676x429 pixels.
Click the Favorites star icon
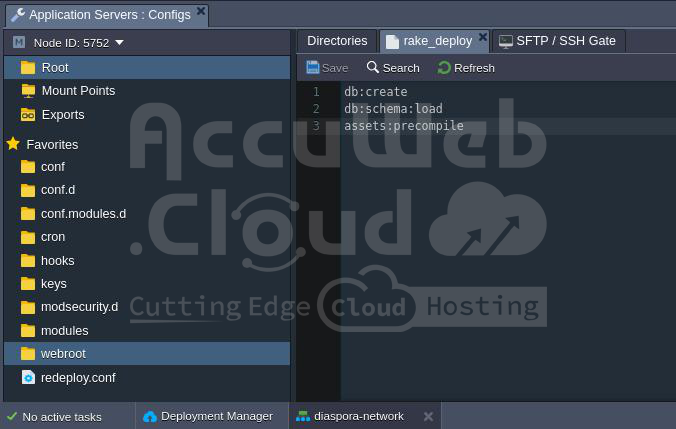click(13, 144)
